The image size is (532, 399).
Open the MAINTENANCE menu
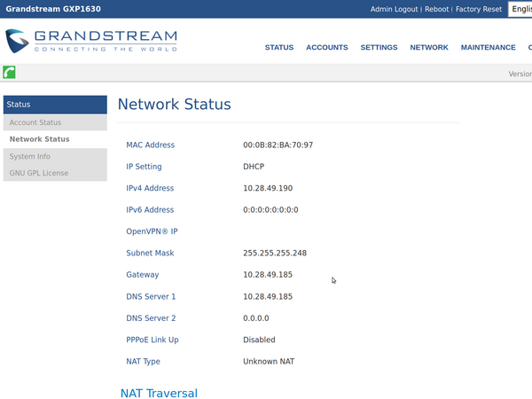pos(488,47)
